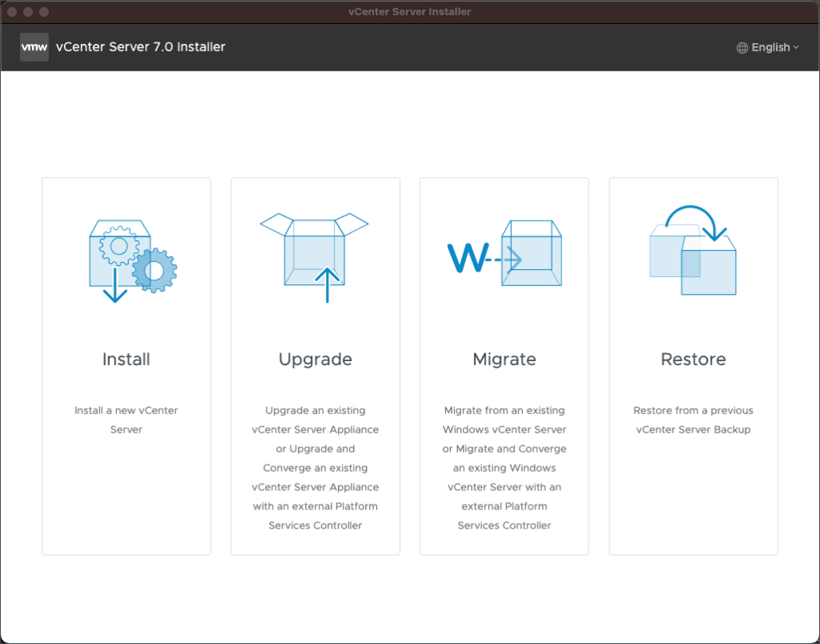
Task: Click the 'vCenter Server 7.0 Installer' header title
Action: pyautogui.click(x=141, y=47)
